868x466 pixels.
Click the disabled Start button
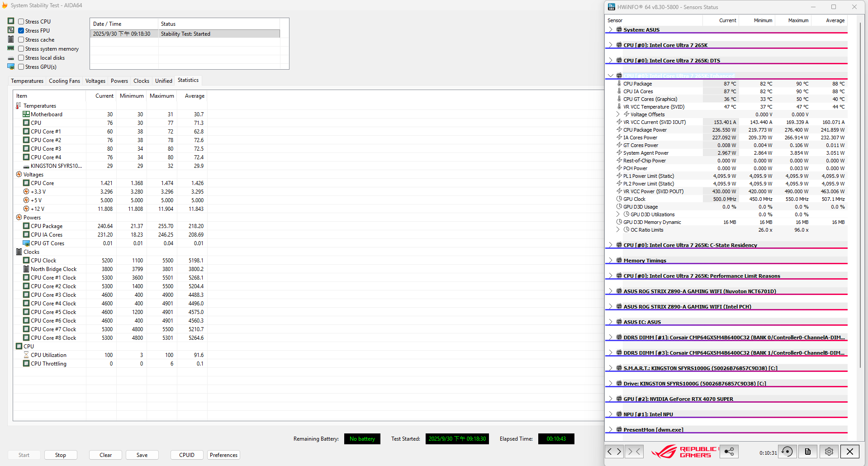click(x=24, y=455)
